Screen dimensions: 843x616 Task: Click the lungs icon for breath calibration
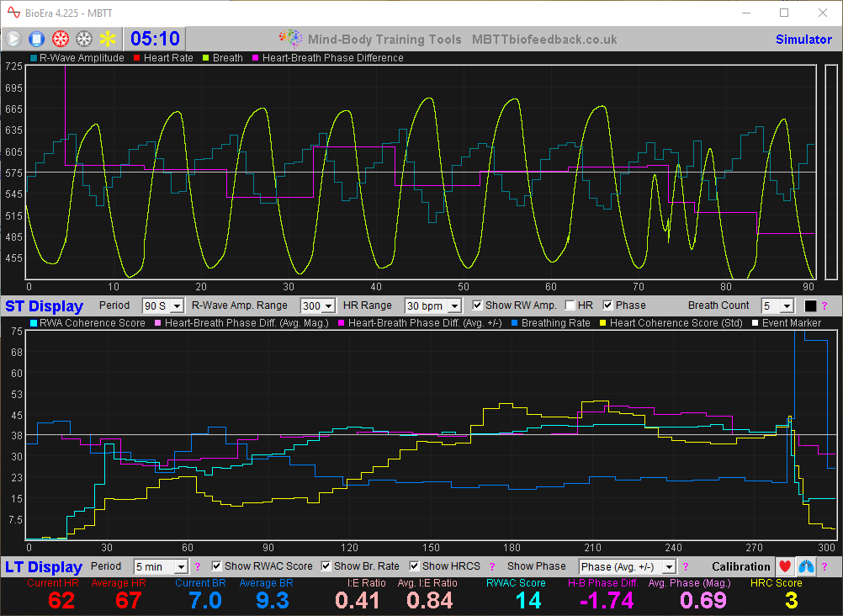805,566
